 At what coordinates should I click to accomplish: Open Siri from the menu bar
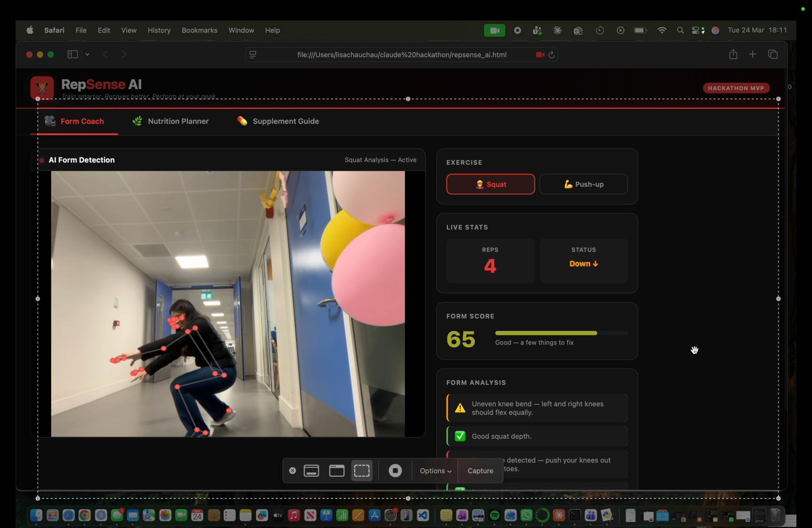coord(716,30)
